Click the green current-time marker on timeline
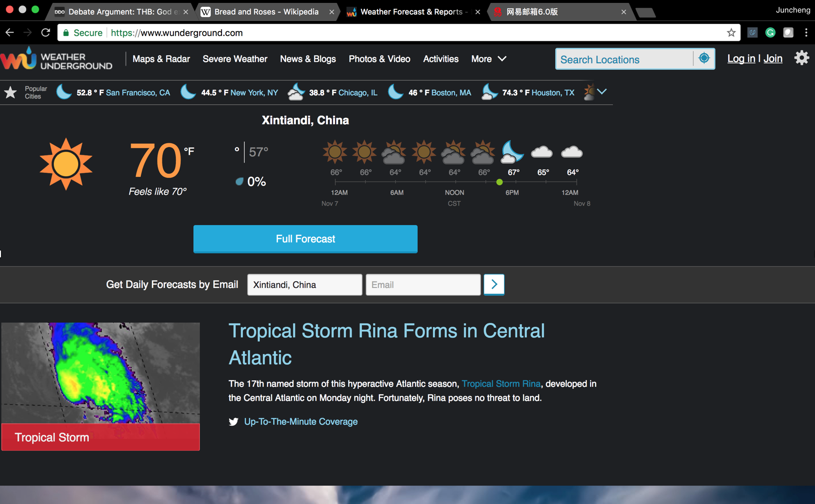 (499, 182)
